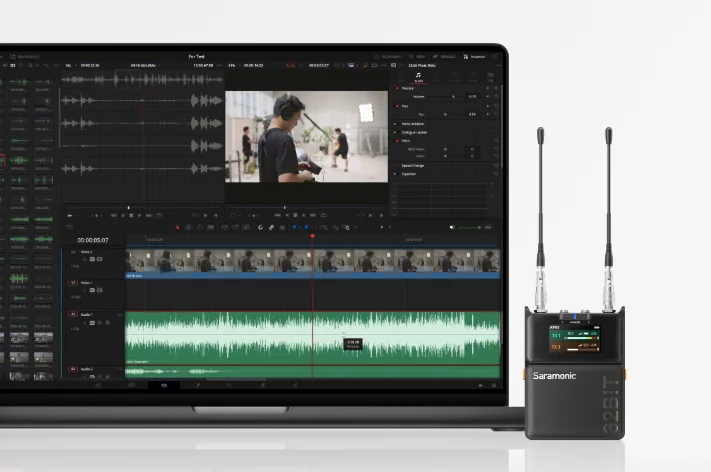Reset the Pan section with reset icon
711x472 pixels.
496,106
